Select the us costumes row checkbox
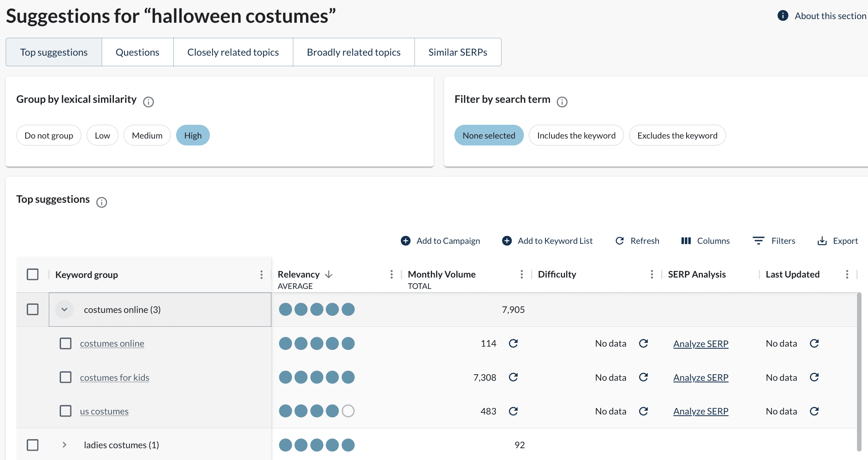 65,411
